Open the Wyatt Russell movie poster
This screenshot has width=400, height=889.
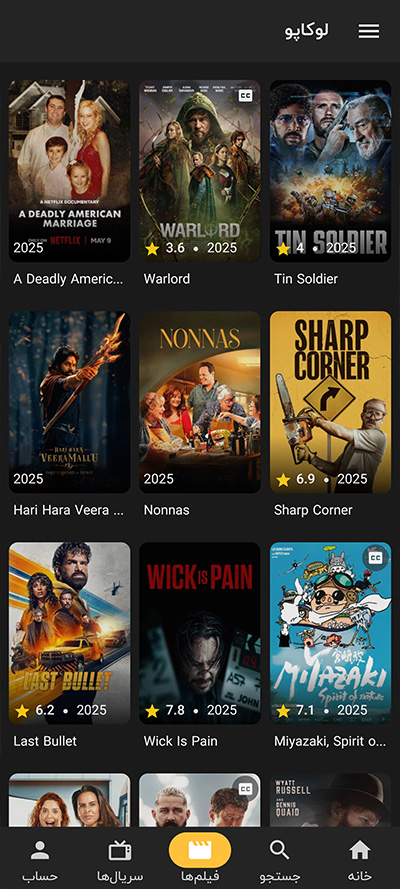click(x=330, y=800)
